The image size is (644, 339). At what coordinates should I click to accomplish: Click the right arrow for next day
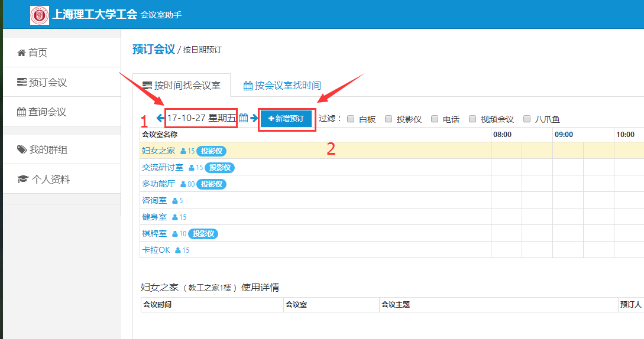click(254, 118)
